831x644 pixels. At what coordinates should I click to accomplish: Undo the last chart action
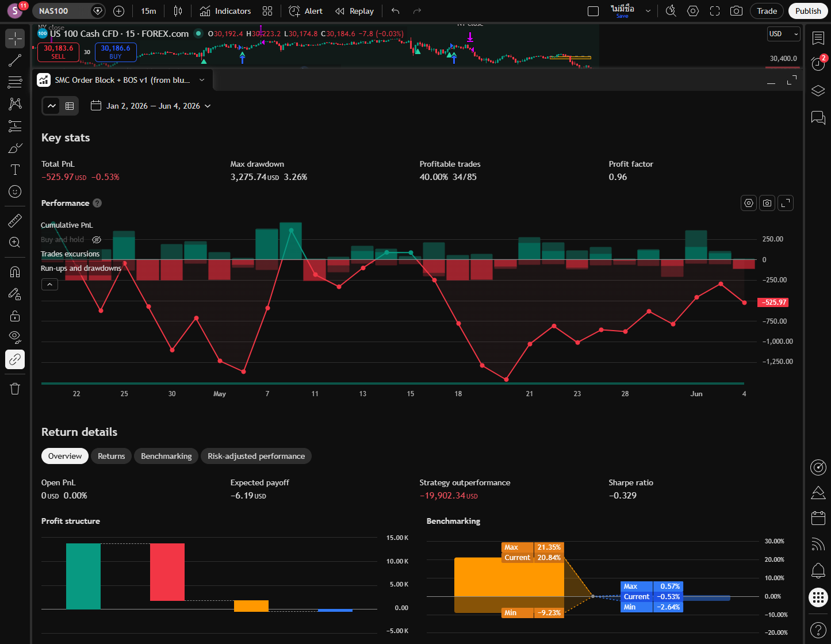395,11
